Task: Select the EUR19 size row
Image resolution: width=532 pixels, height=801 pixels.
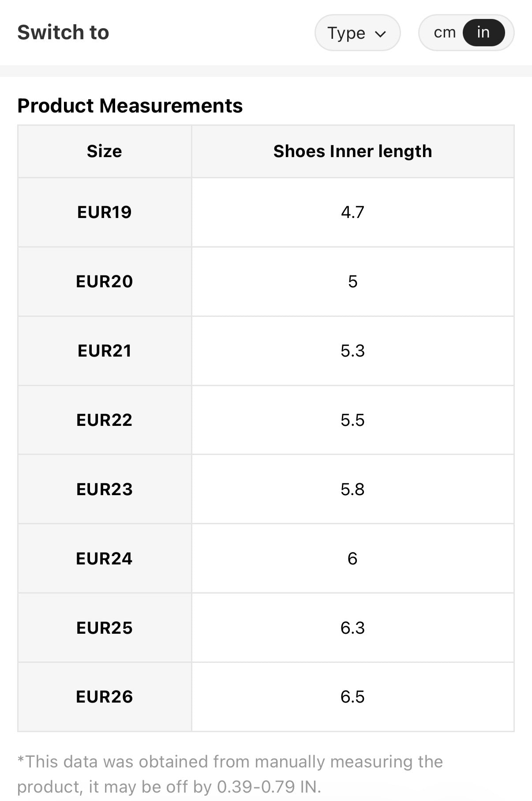Action: click(104, 212)
